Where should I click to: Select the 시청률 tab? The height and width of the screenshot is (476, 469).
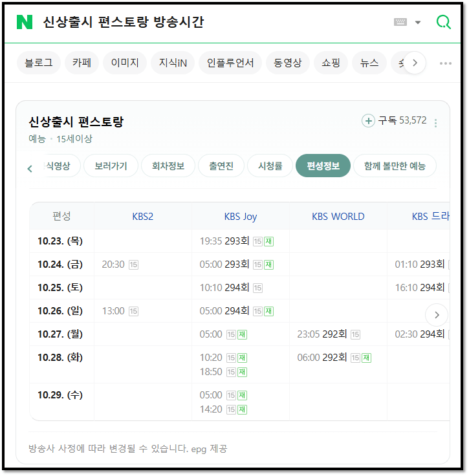coord(270,166)
